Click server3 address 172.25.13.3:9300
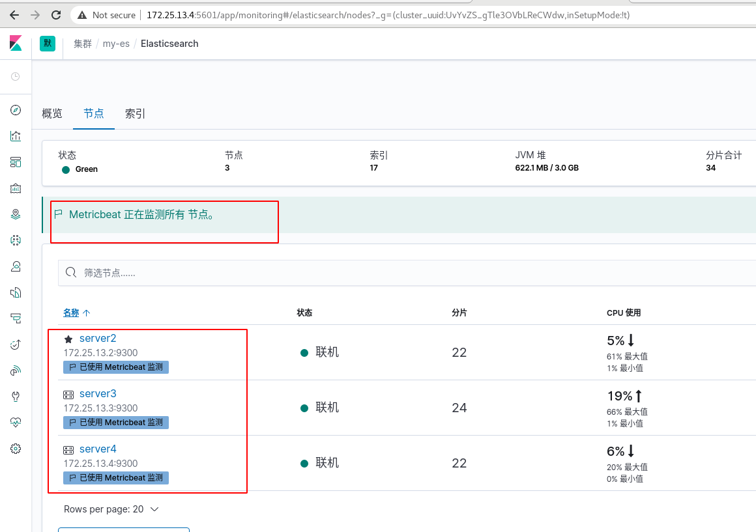 coord(101,408)
